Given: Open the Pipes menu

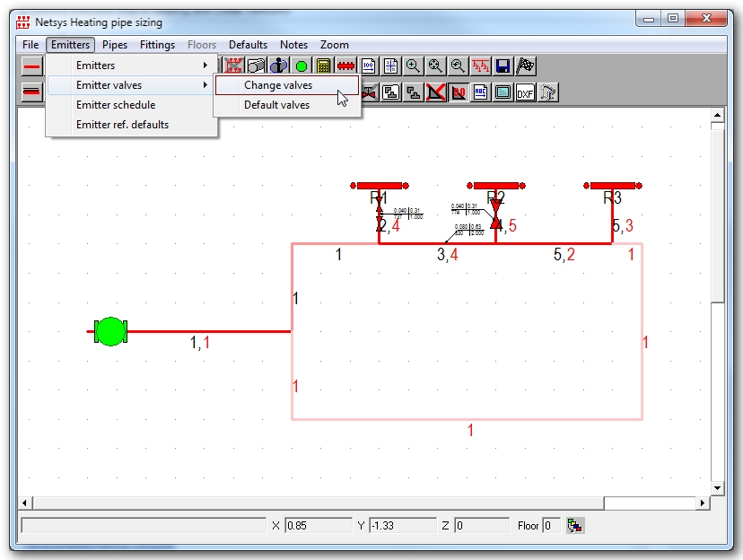Looking at the screenshot, I should click(x=115, y=45).
